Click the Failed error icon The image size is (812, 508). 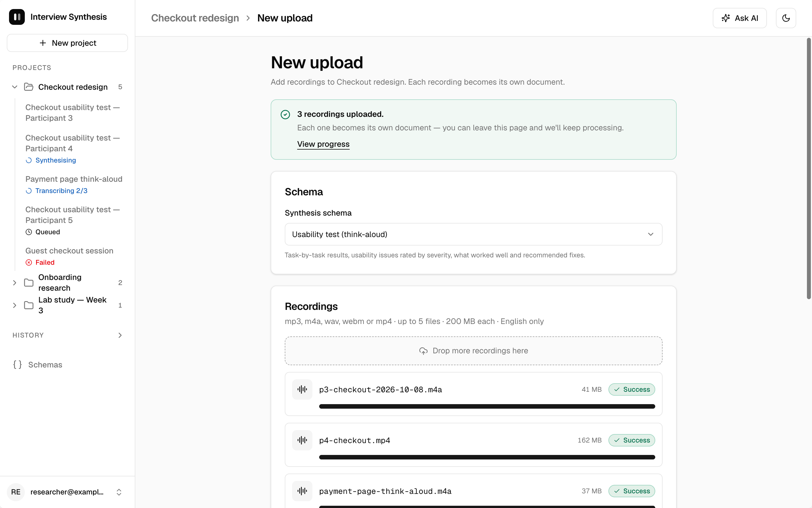[29, 262]
